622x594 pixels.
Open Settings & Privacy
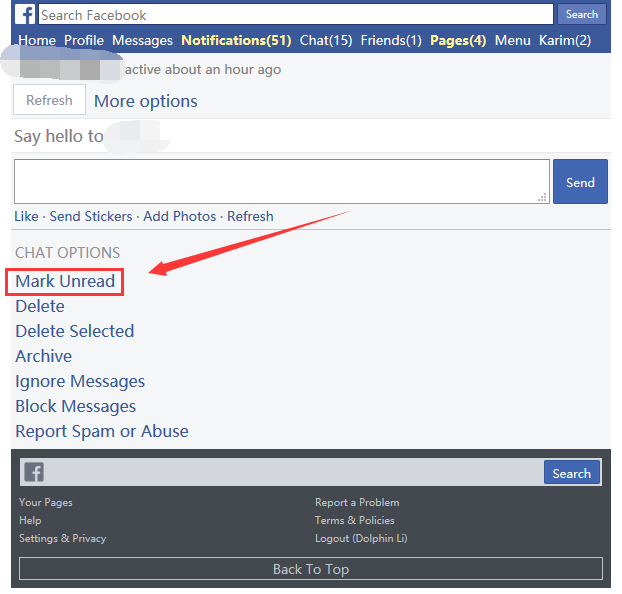coord(63,538)
